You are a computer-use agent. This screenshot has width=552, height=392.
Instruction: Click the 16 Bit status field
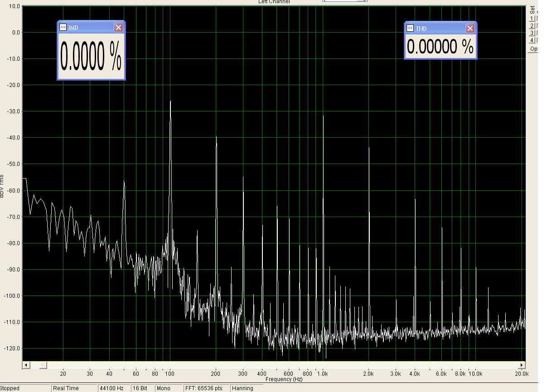click(141, 388)
